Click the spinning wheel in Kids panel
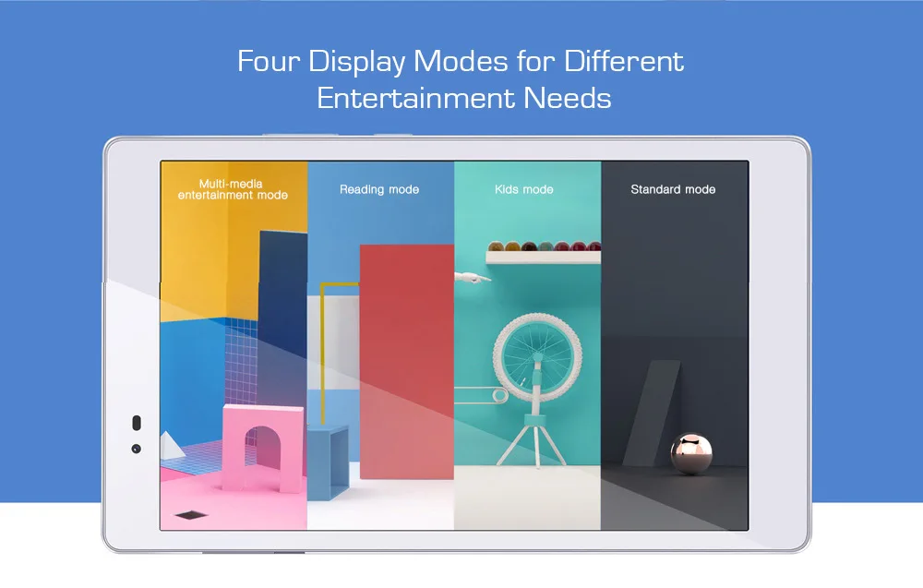 click(537, 356)
